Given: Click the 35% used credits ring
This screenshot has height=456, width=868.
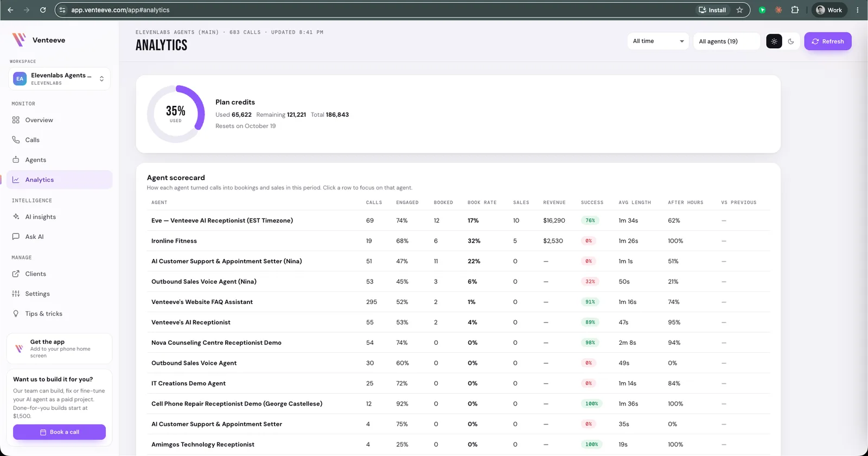Looking at the screenshot, I should tap(176, 114).
